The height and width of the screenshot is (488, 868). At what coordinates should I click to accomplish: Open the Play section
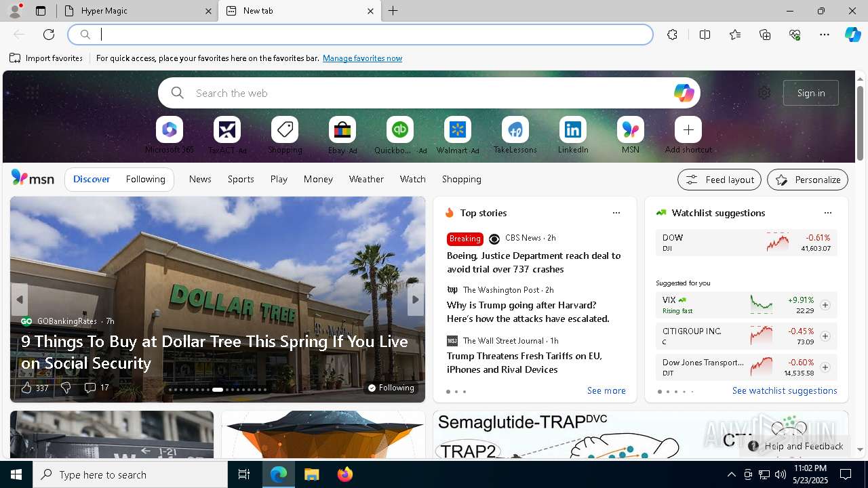(x=279, y=179)
